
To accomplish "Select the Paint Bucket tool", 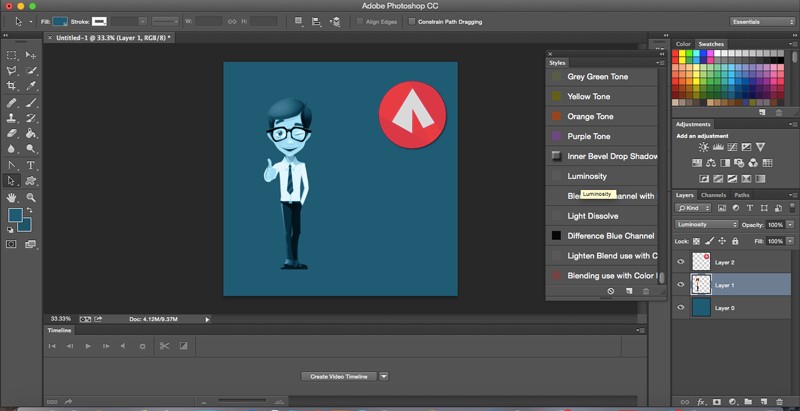I will point(31,134).
